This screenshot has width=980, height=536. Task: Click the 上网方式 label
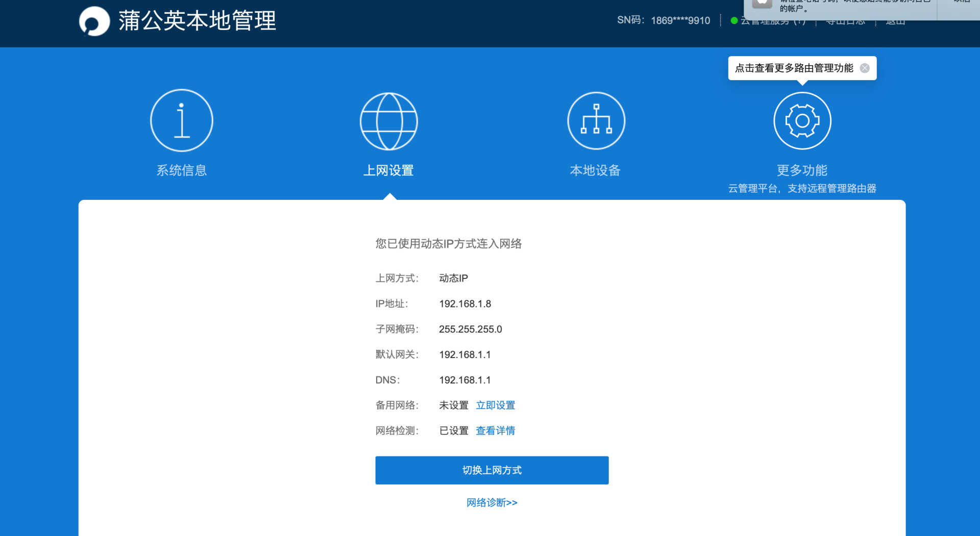397,278
